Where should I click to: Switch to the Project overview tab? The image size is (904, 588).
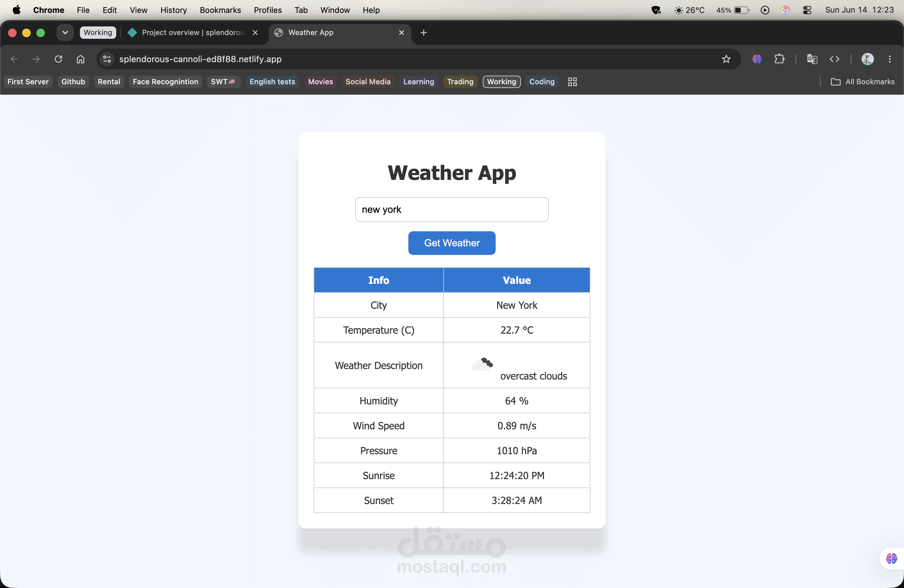pos(193,33)
